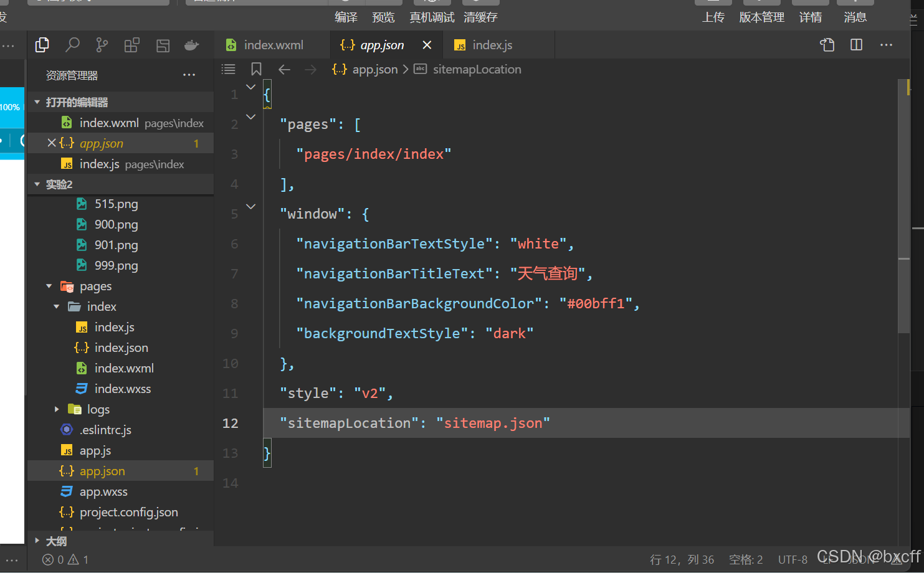The width and height of the screenshot is (924, 573).
Task: Select 900.png file
Action: point(120,224)
